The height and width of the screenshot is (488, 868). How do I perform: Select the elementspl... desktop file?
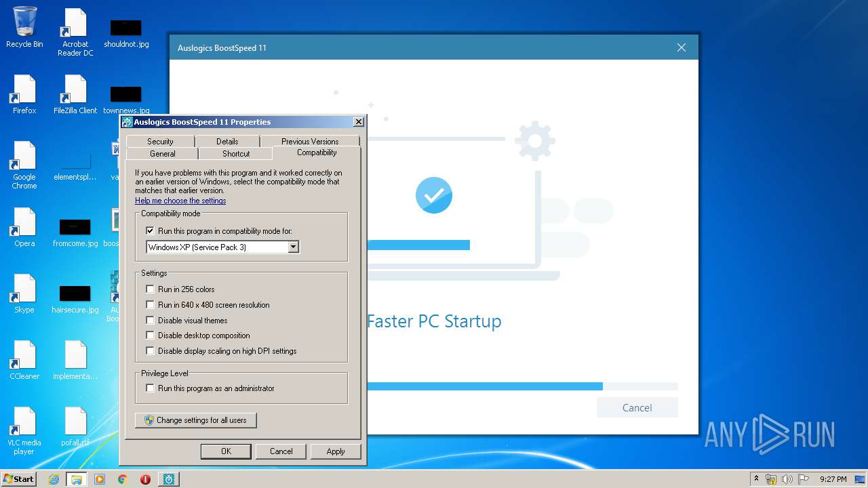click(75, 165)
